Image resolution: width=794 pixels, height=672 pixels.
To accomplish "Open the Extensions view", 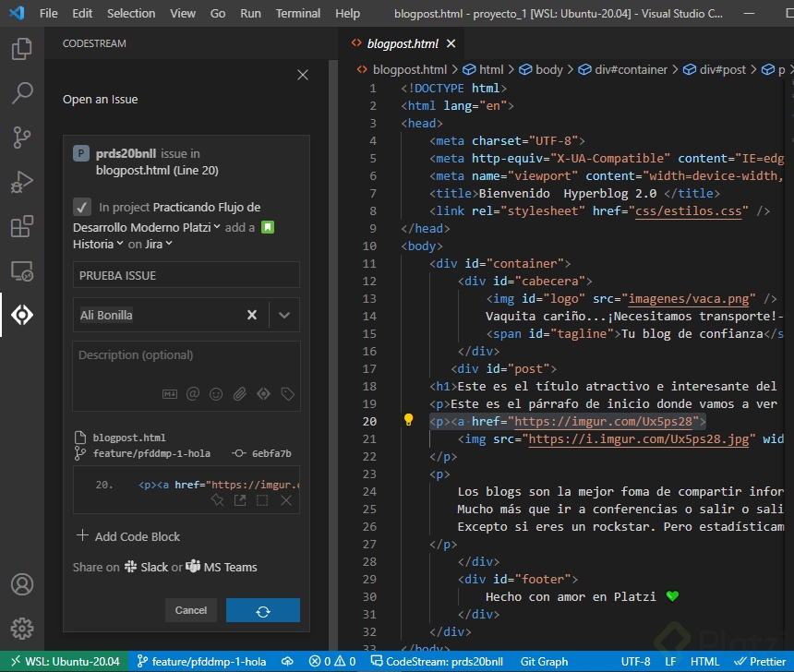I will coord(22,226).
